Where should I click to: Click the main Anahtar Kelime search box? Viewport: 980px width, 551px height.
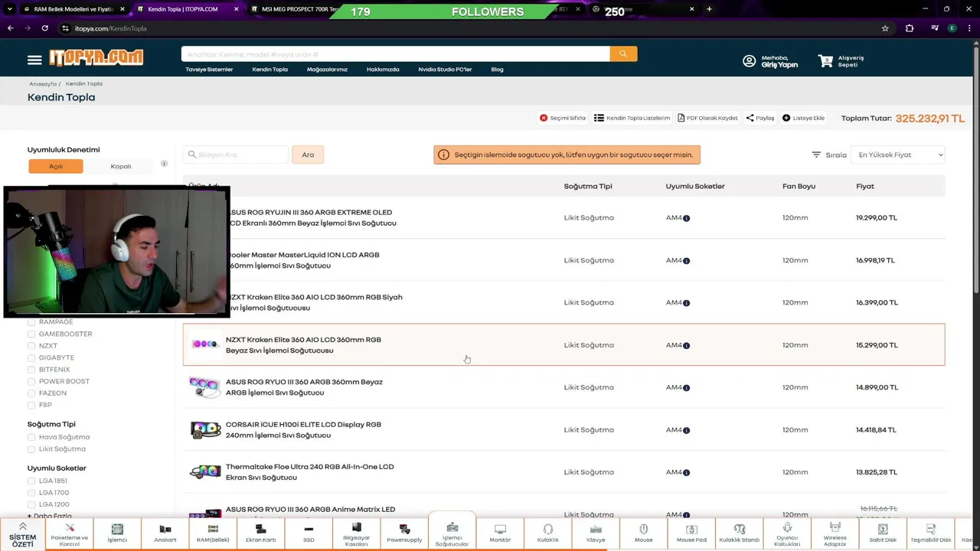click(396, 54)
